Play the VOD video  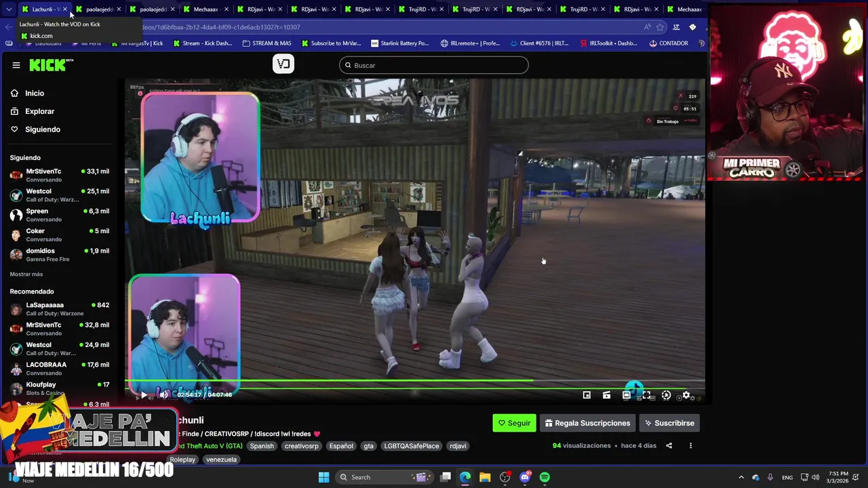(x=144, y=394)
